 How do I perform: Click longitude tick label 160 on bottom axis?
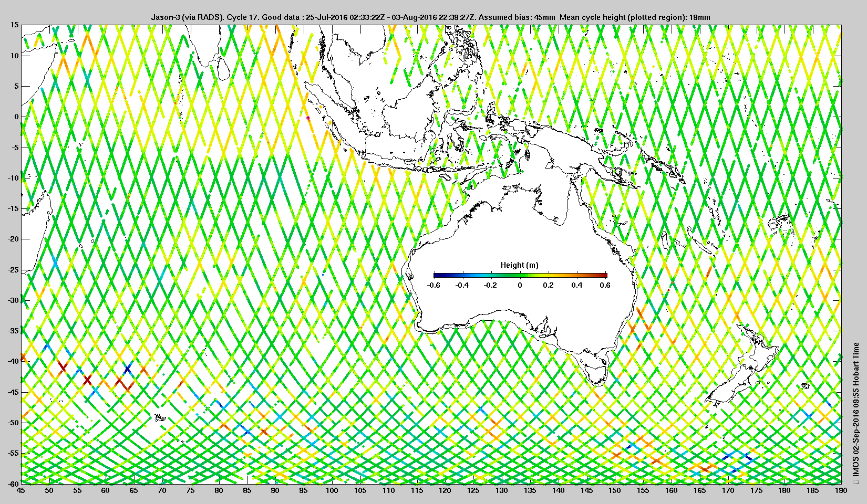pos(672,490)
